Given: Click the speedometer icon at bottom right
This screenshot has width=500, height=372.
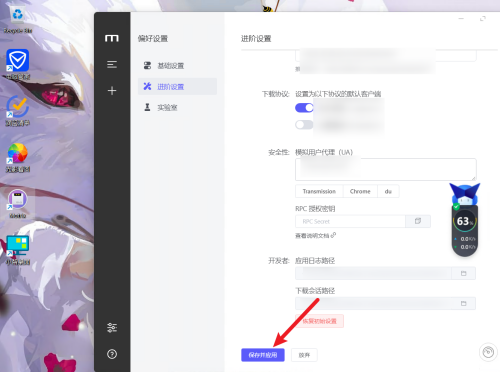Looking at the screenshot, I should click(488, 352).
